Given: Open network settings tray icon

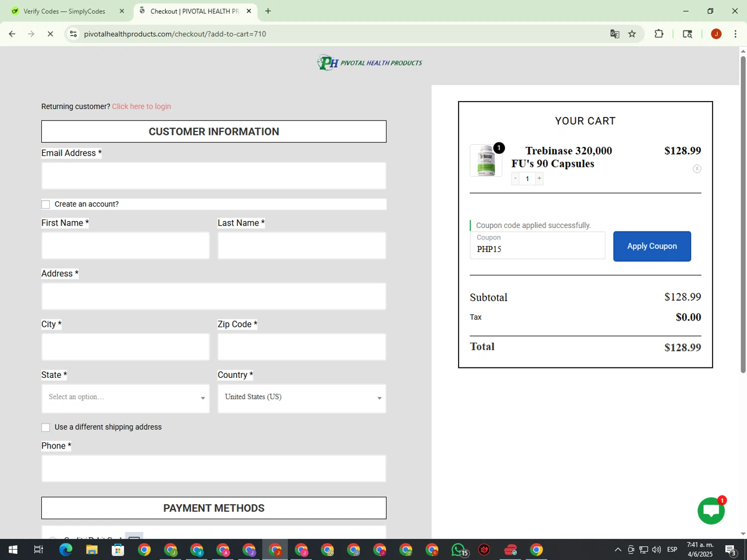Looking at the screenshot, I should [643, 550].
